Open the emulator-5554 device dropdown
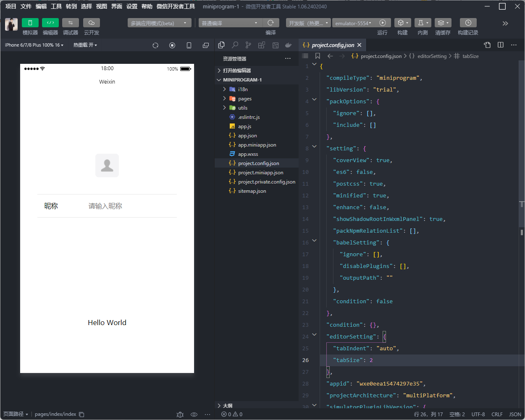The image size is (525, 420). coord(353,23)
